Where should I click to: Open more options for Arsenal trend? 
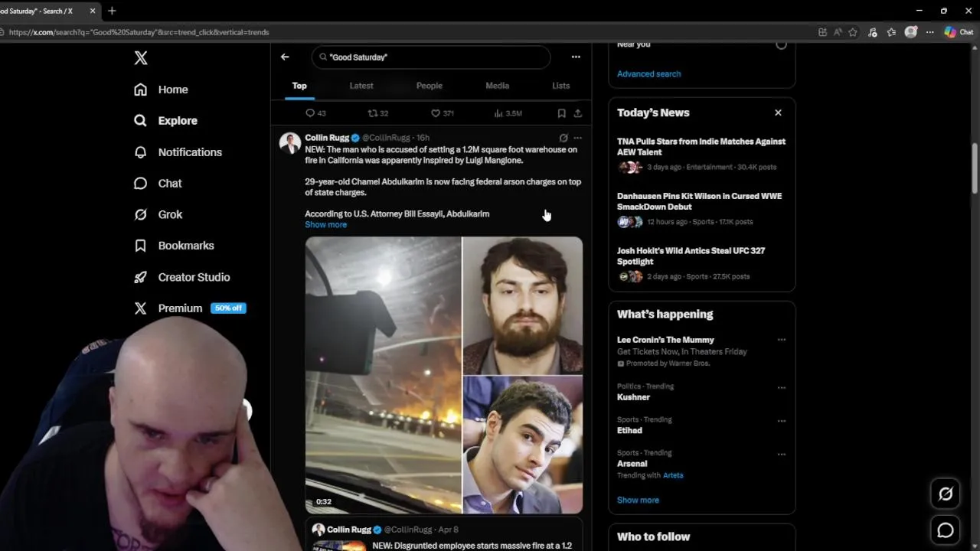coord(782,454)
